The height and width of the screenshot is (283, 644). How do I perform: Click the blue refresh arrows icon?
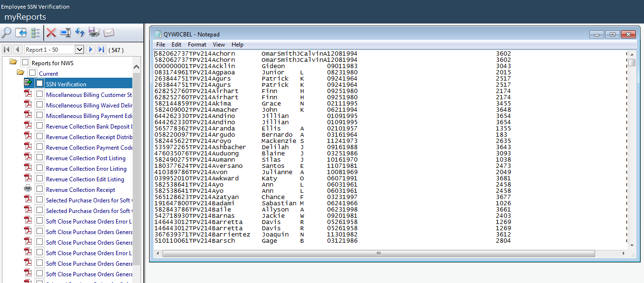coord(80,33)
